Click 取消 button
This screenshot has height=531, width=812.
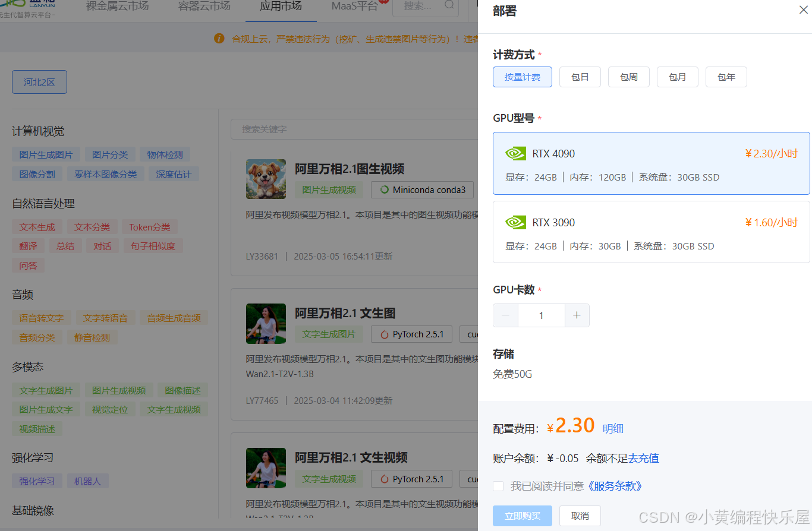[580, 516]
